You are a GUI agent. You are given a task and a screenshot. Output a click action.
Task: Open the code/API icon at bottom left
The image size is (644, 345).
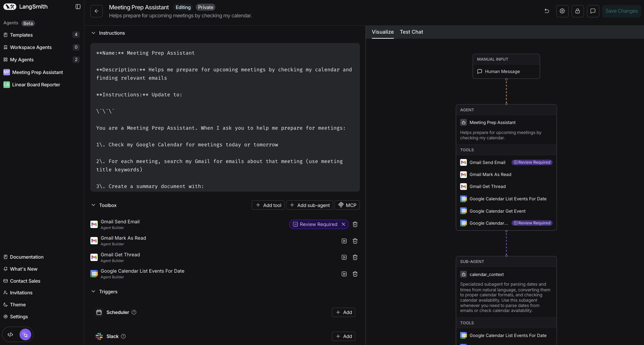click(x=10, y=334)
